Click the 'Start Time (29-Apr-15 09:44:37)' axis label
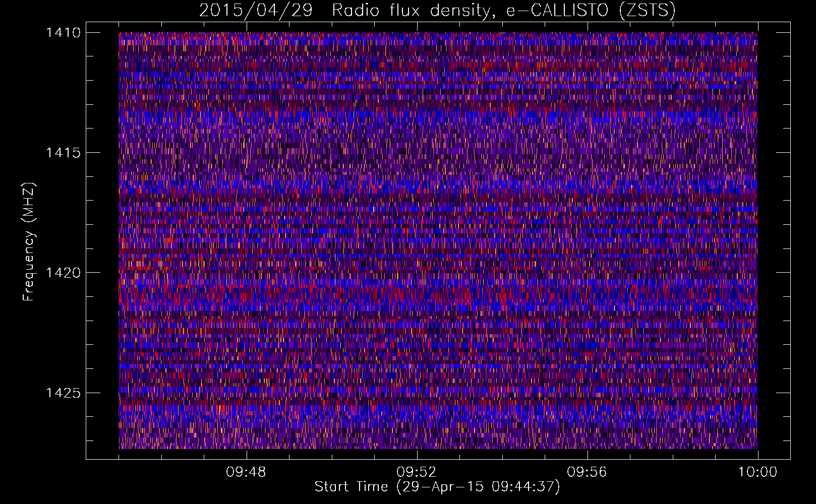 click(x=437, y=487)
